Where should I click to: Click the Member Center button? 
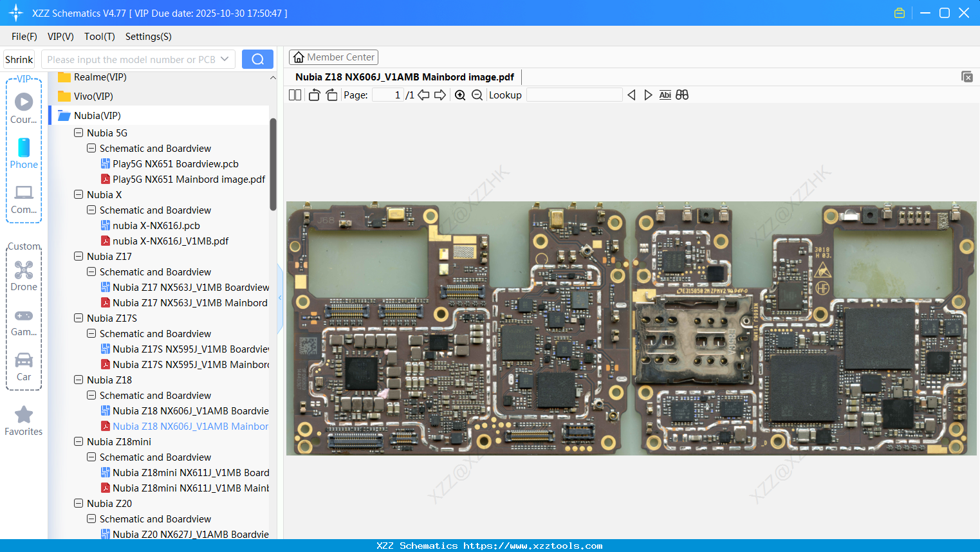[x=333, y=57]
